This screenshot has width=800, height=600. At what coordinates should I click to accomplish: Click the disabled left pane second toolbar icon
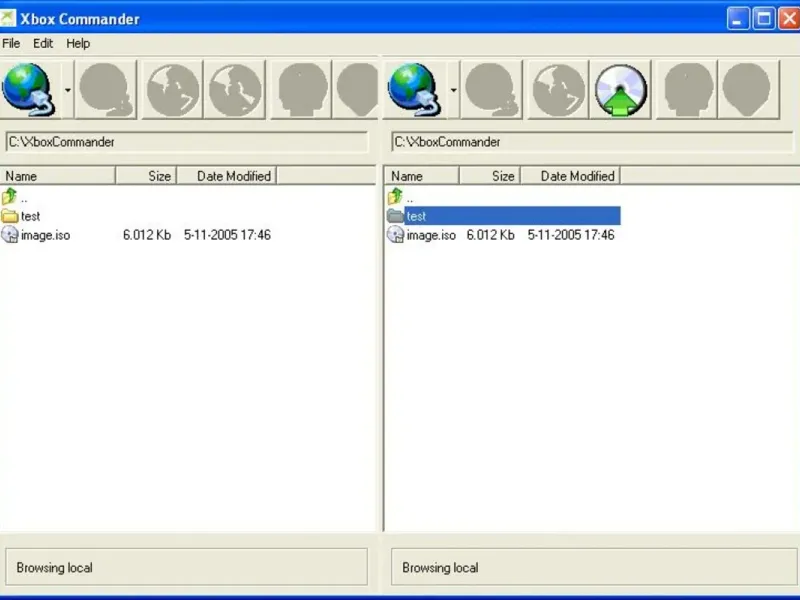(x=106, y=90)
